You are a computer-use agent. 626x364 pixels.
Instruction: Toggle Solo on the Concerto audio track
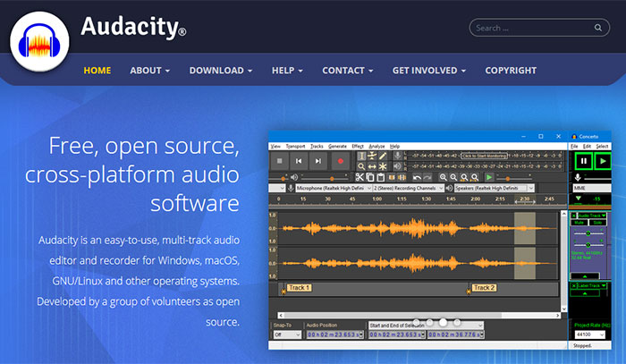tap(596, 223)
